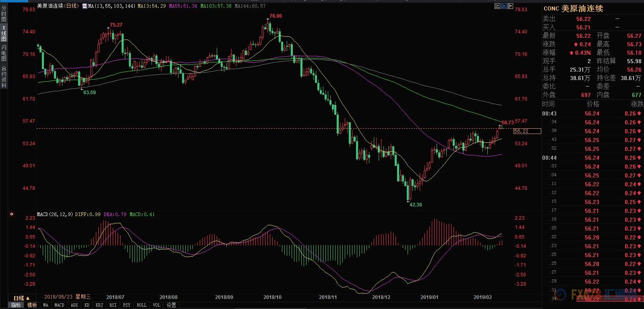Click the red circle icon left of MACD panel
644x309 pixels.
point(12,214)
